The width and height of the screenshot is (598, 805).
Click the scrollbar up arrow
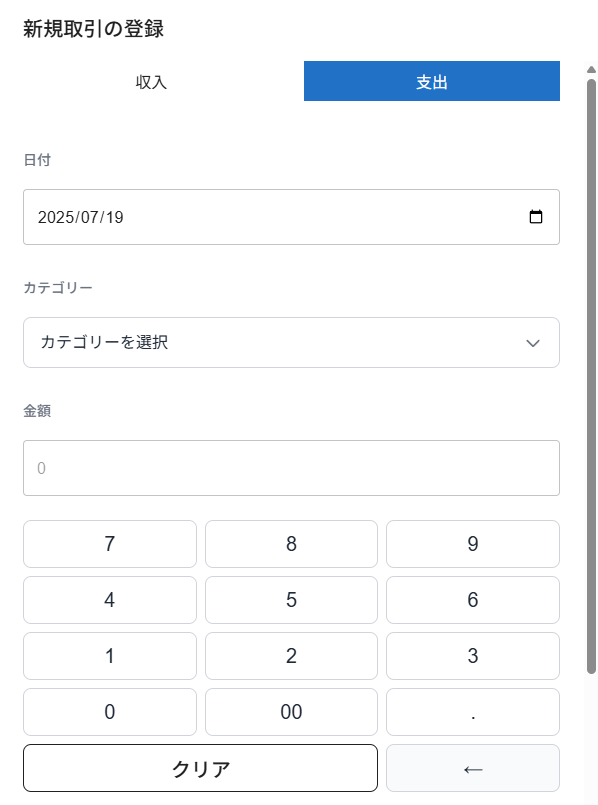tap(591, 69)
